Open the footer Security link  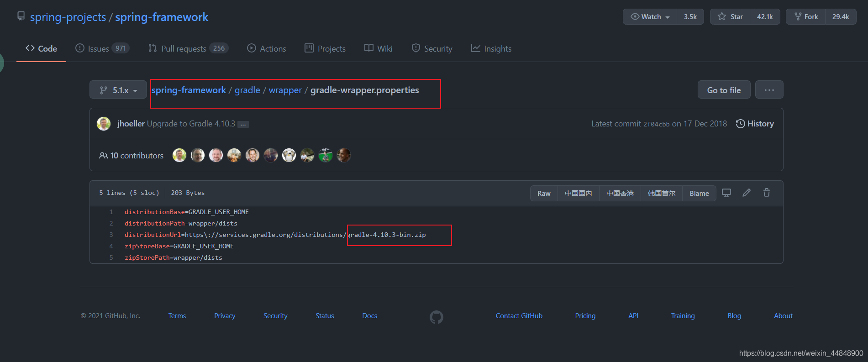click(275, 316)
